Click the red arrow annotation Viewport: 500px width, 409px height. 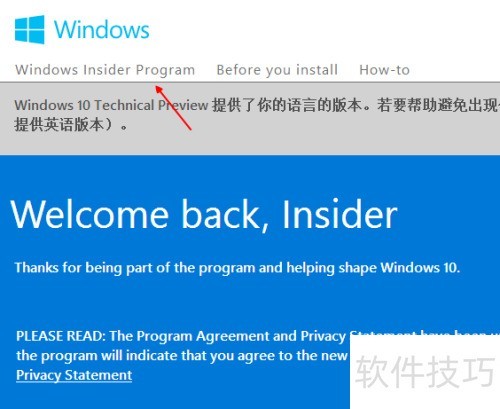173,108
